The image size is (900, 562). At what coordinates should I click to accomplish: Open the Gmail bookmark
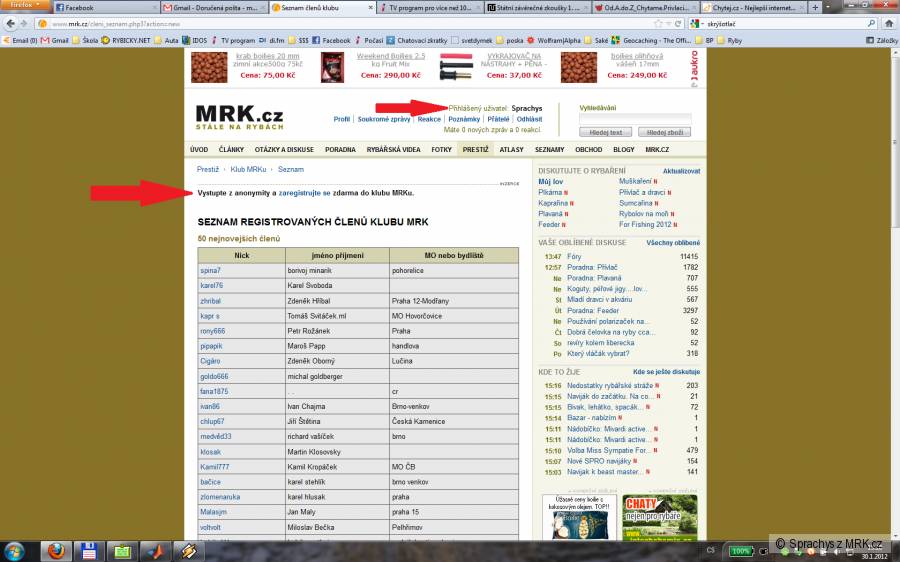coord(55,40)
